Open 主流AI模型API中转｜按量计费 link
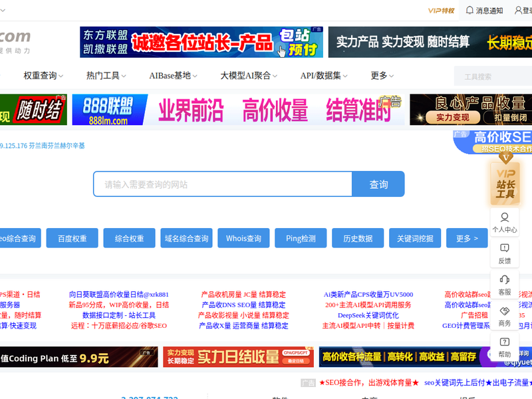The height and width of the screenshot is (399, 532). coord(368,326)
